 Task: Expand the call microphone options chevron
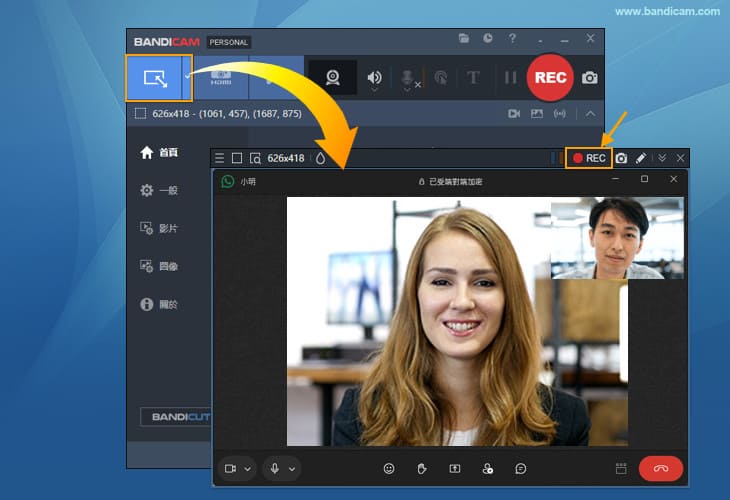click(292, 468)
